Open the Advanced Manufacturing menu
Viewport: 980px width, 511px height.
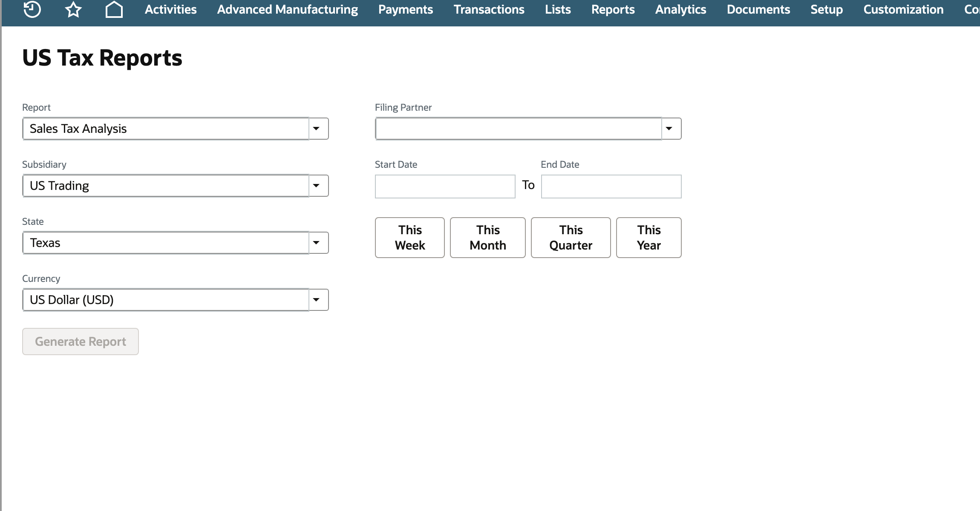click(x=288, y=9)
